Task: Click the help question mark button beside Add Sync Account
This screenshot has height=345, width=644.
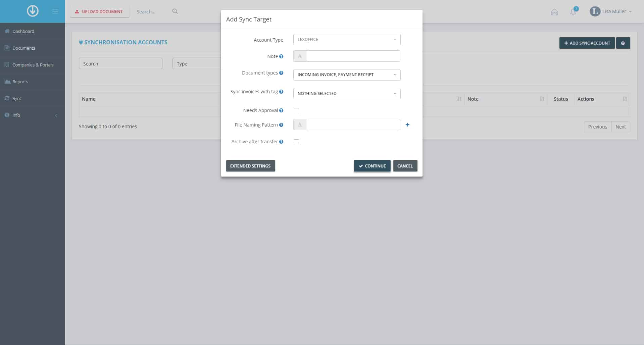Action: (623, 43)
